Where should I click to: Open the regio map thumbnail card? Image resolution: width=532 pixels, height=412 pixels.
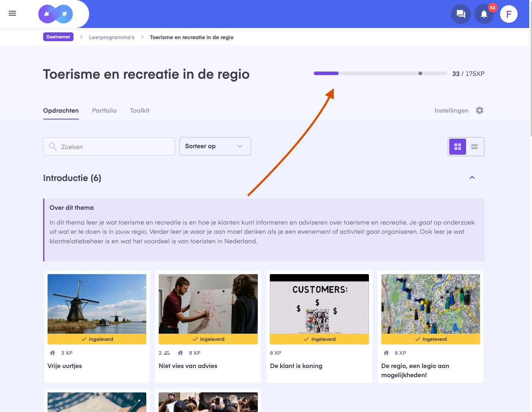tap(430, 304)
